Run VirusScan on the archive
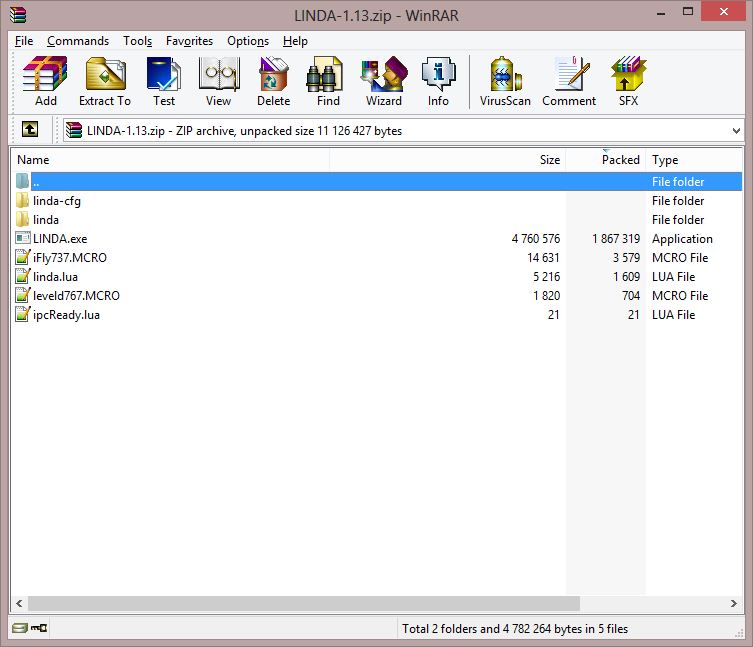The image size is (753, 647). [x=507, y=81]
